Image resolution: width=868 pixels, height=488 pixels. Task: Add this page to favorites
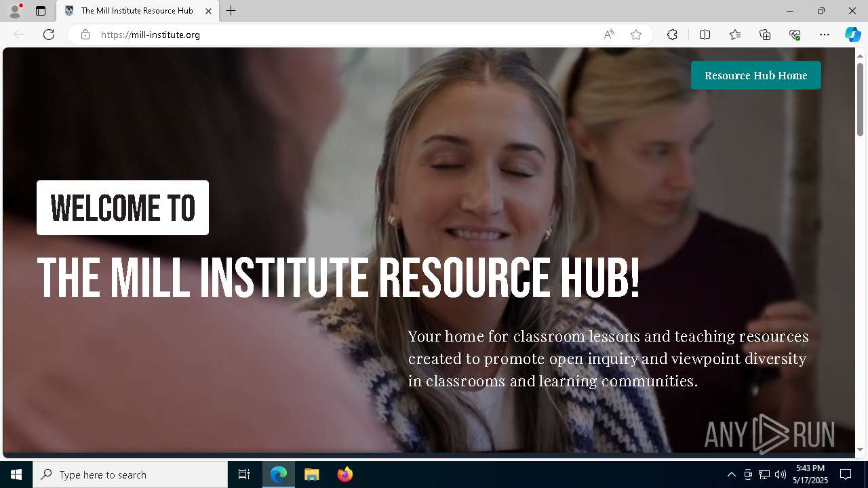[636, 35]
